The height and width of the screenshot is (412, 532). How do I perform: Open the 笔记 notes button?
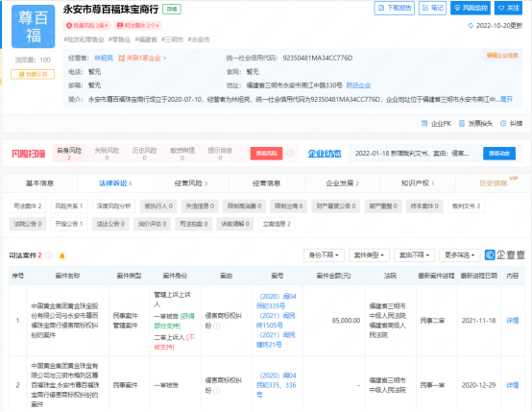tap(432, 8)
